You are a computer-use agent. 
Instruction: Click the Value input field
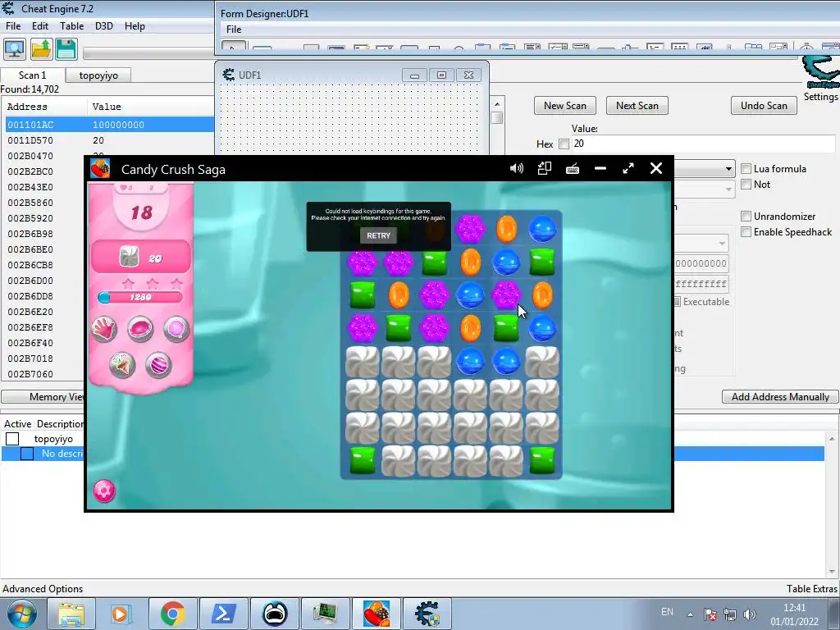(703, 144)
